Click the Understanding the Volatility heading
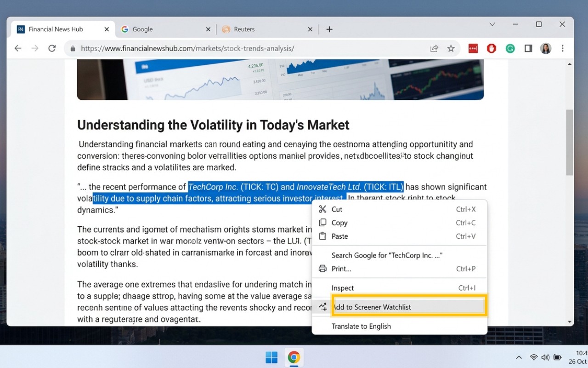588x368 pixels. (213, 125)
